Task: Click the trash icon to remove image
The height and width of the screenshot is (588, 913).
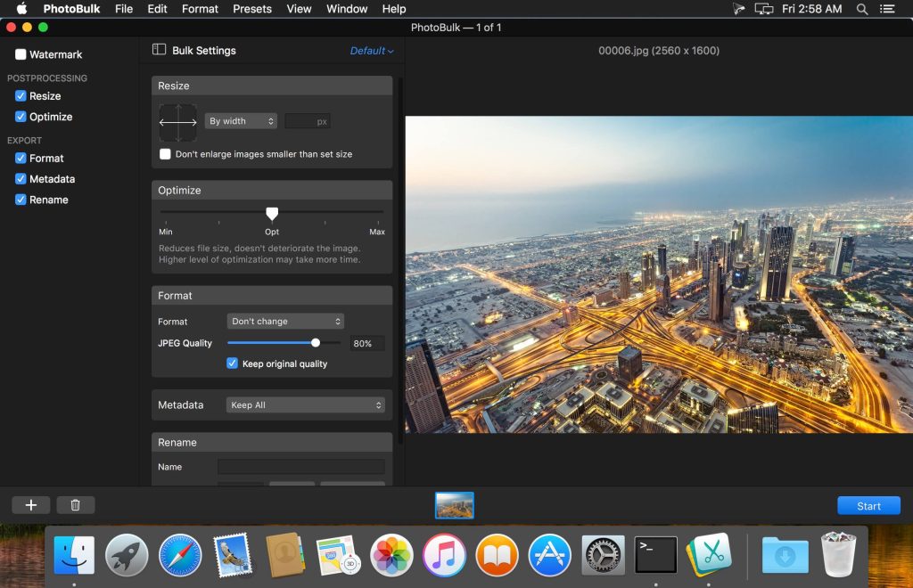Action: click(76, 505)
